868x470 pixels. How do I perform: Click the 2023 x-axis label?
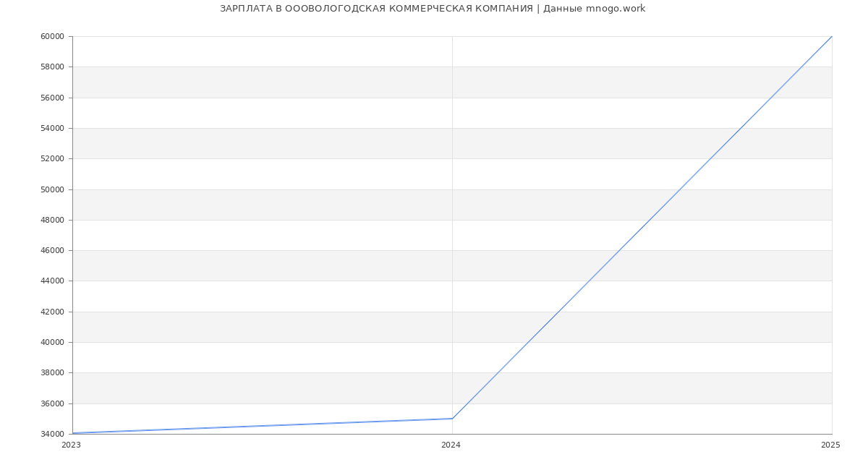point(72,445)
